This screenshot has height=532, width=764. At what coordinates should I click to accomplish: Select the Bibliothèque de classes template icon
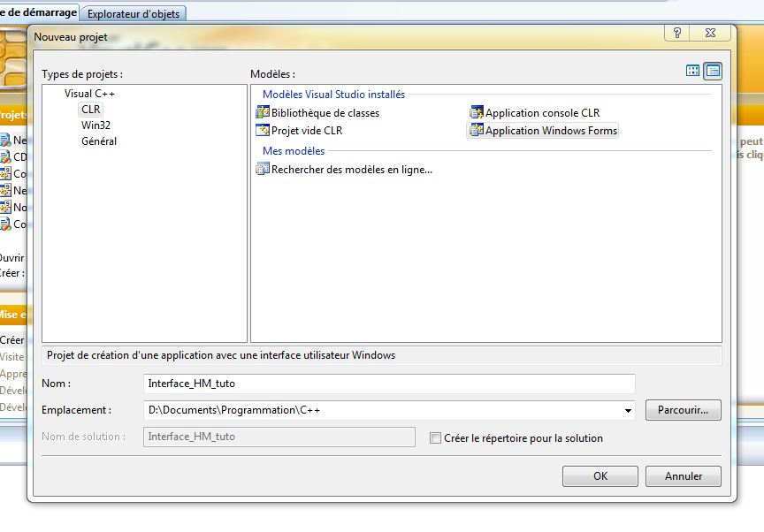tap(262, 113)
